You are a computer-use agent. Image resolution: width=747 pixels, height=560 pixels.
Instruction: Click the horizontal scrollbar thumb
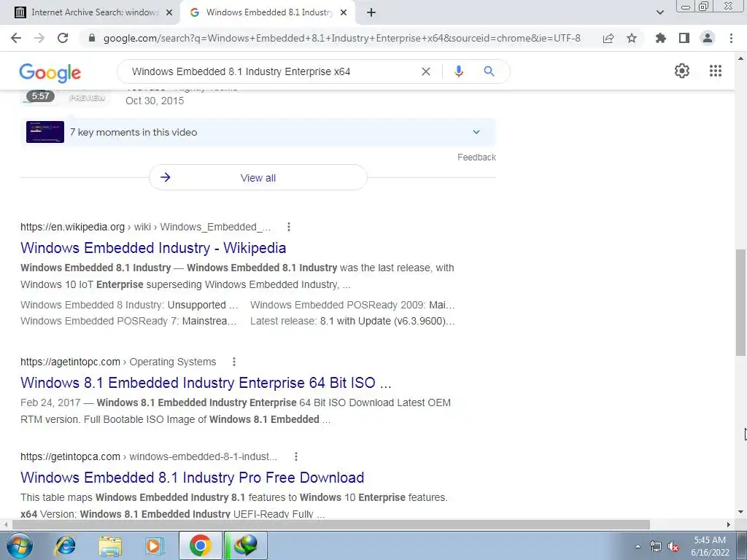pyautogui.click(x=330, y=524)
